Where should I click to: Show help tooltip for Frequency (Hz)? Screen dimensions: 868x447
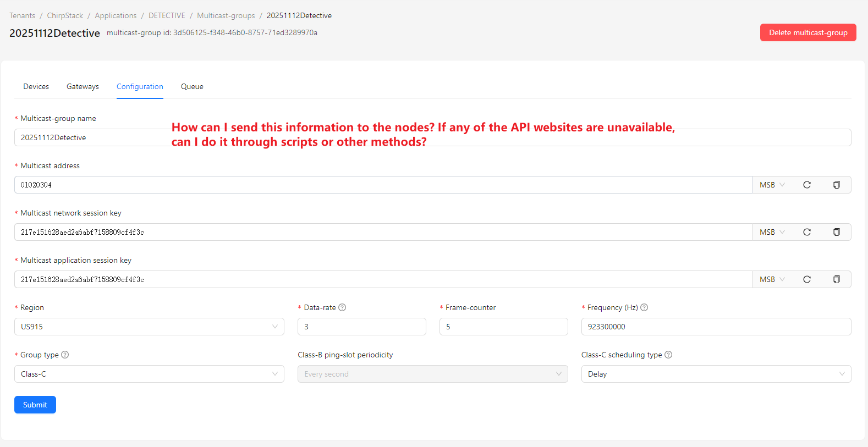(x=644, y=307)
